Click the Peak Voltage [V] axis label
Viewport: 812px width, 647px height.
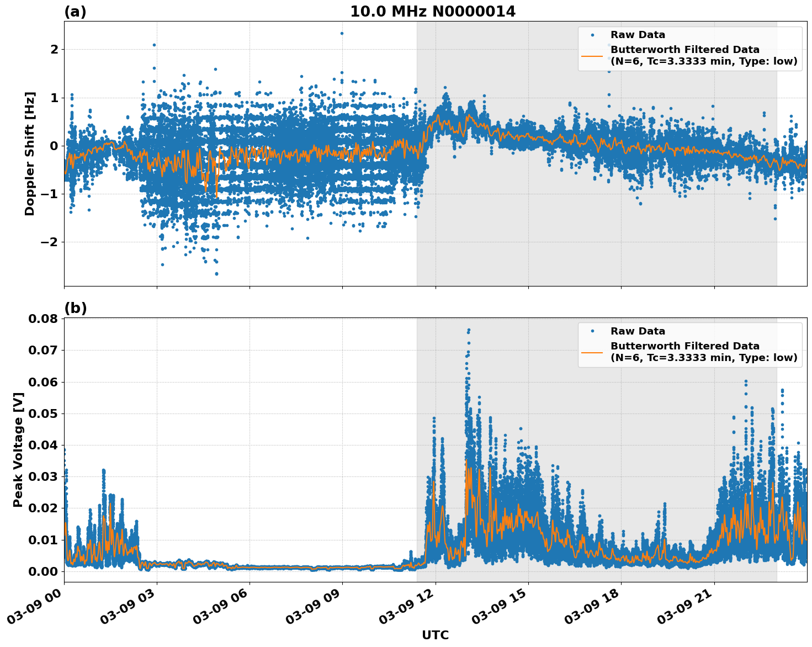(x=18, y=448)
